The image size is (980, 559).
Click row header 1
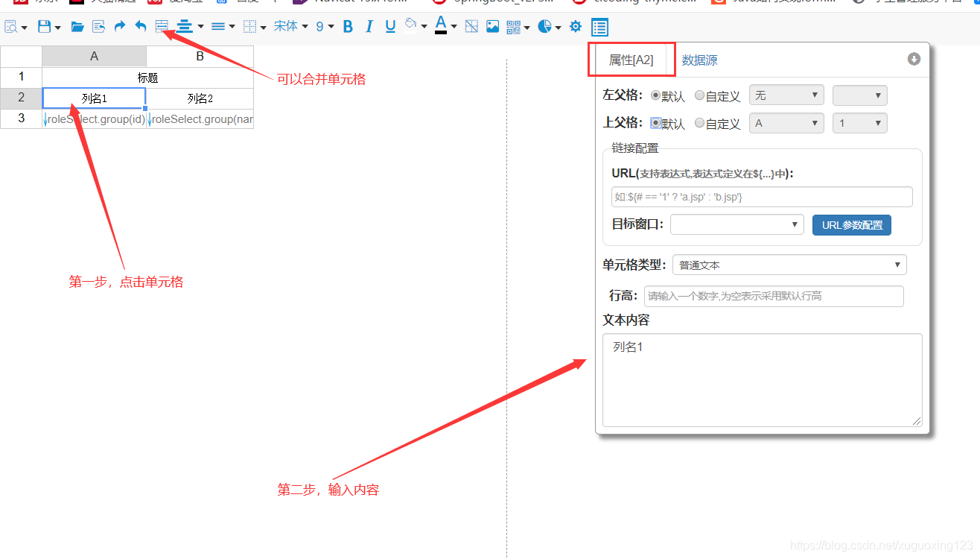pyautogui.click(x=21, y=78)
